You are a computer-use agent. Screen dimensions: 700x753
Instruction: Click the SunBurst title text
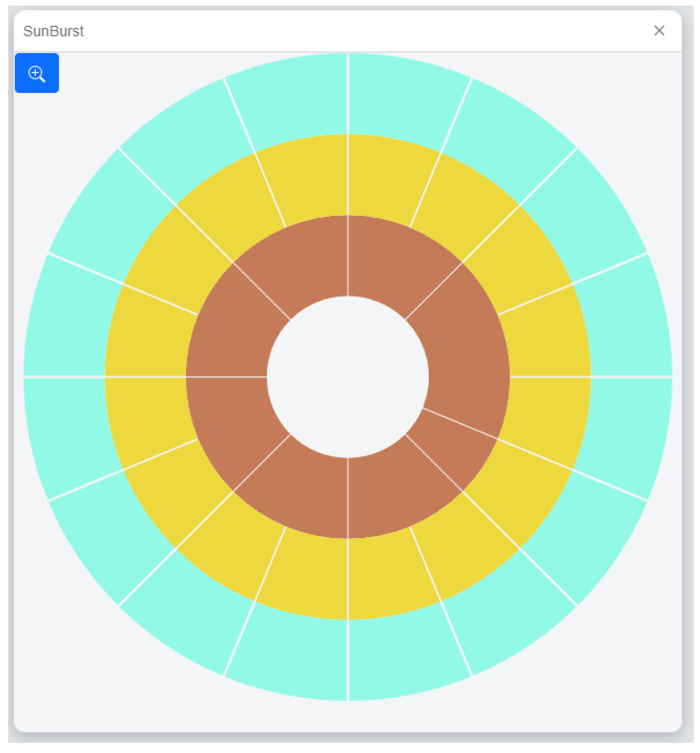[53, 31]
